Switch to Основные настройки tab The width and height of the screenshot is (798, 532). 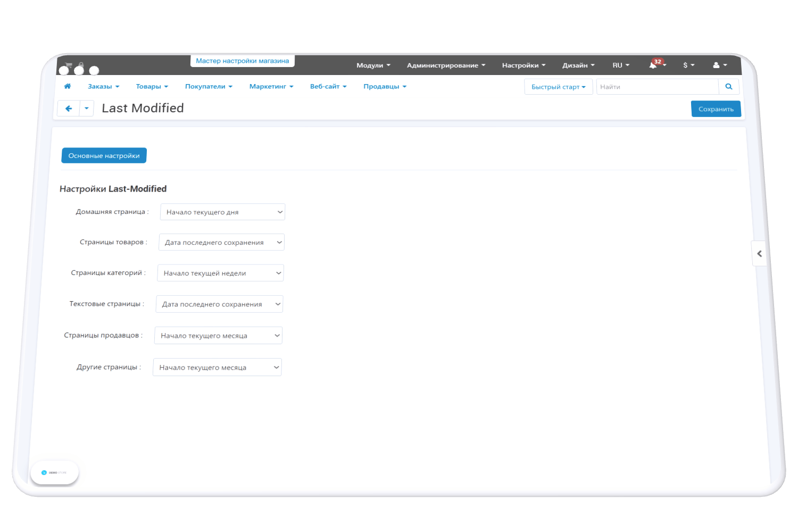[x=104, y=156]
